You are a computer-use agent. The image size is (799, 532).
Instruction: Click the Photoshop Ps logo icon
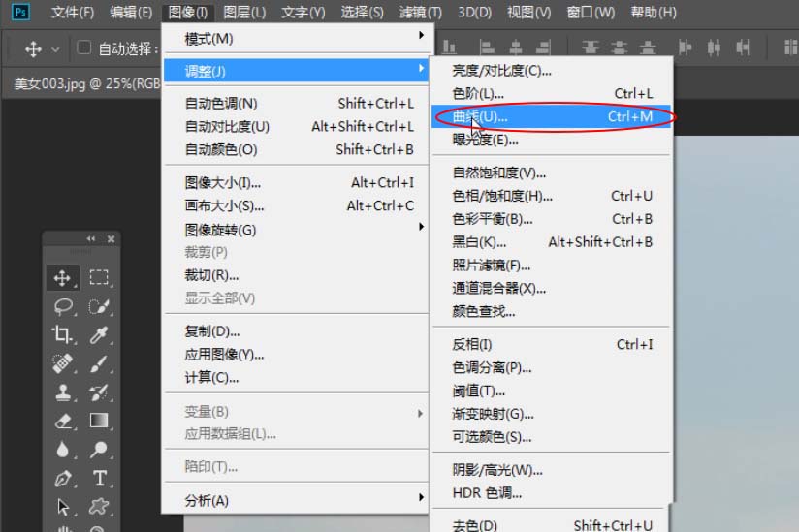click(x=20, y=12)
